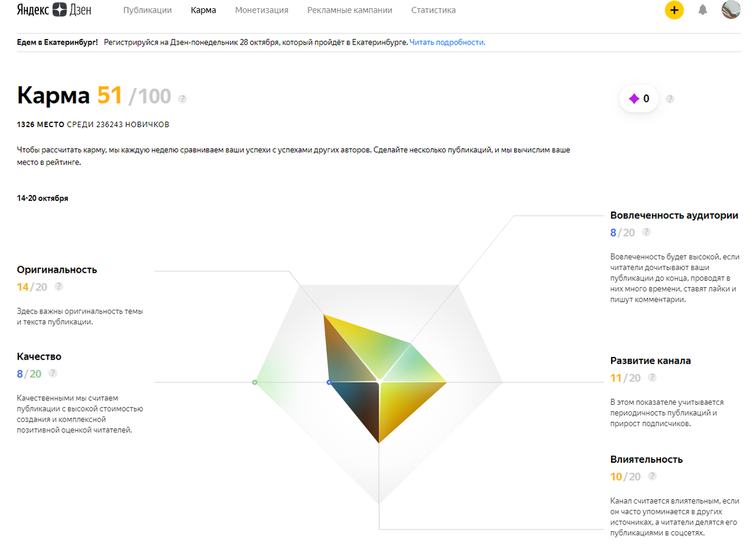
Task: Click the Оригинальность heading
Action: click(57, 269)
